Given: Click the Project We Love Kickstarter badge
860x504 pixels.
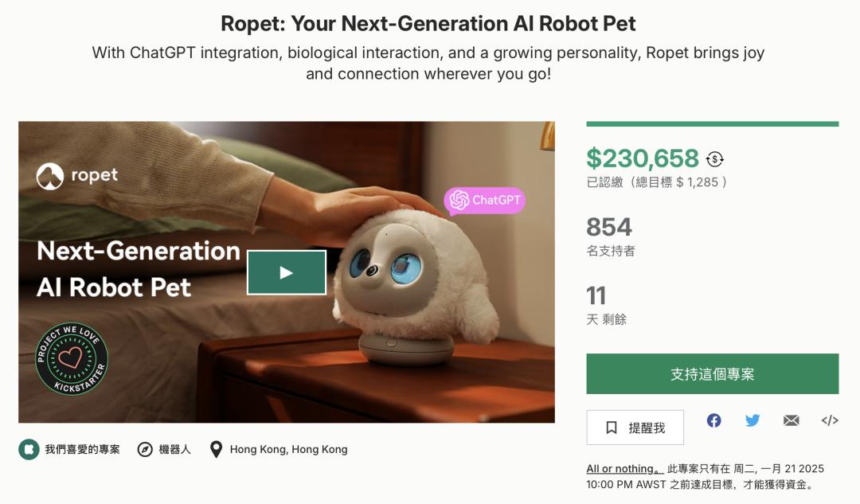Looking at the screenshot, I should click(71, 359).
